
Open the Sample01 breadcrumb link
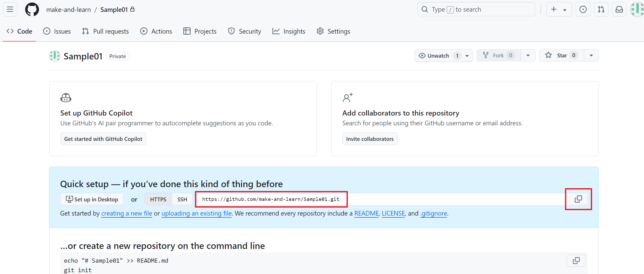coord(114,10)
